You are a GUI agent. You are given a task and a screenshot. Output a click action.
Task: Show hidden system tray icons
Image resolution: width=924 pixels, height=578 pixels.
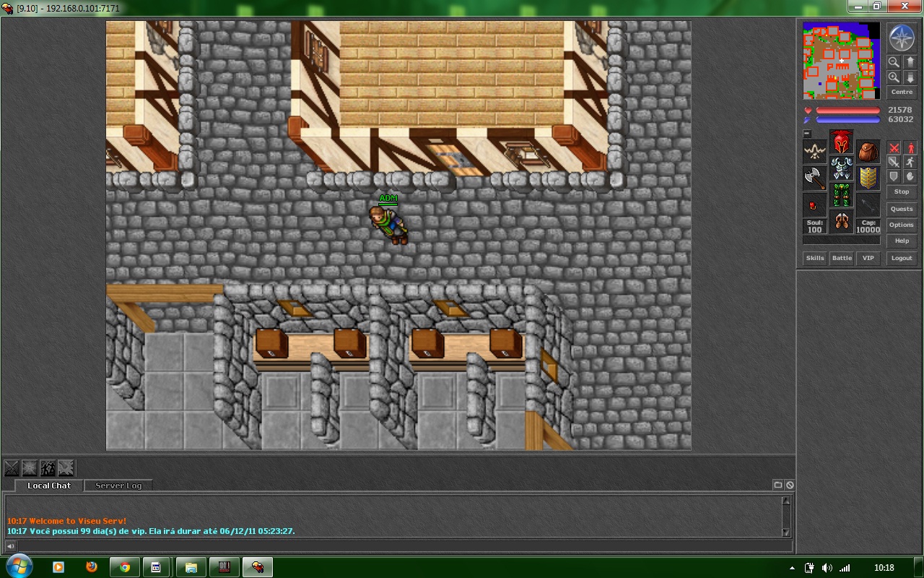(792, 568)
